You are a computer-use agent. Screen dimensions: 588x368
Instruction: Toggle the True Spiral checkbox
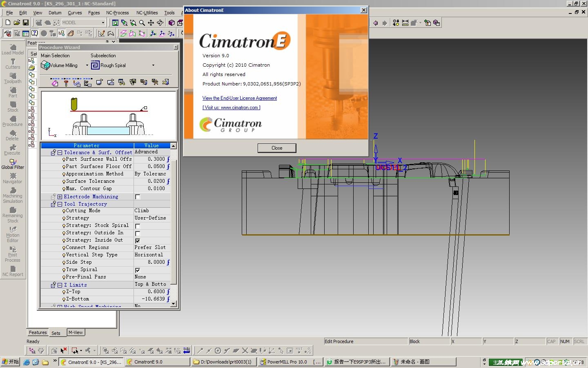click(x=138, y=270)
